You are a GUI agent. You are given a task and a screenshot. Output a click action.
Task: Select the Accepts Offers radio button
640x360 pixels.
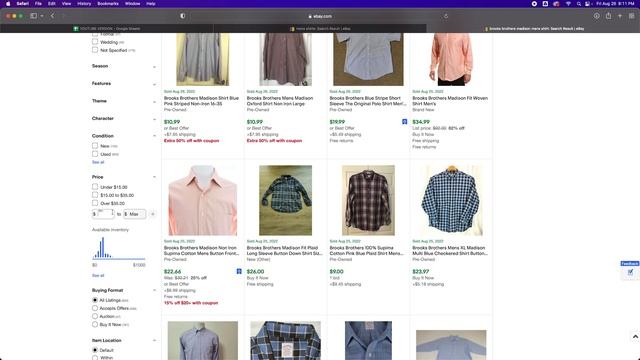pos(95,308)
